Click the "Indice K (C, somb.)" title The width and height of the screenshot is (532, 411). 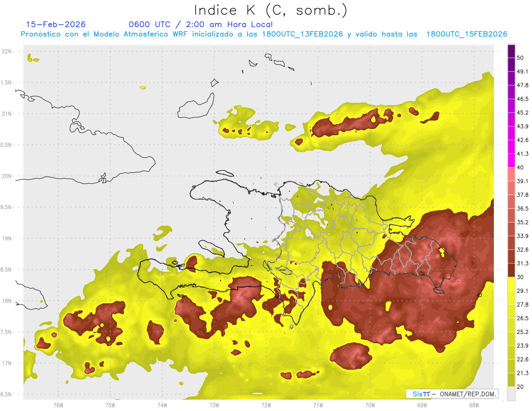click(x=271, y=10)
